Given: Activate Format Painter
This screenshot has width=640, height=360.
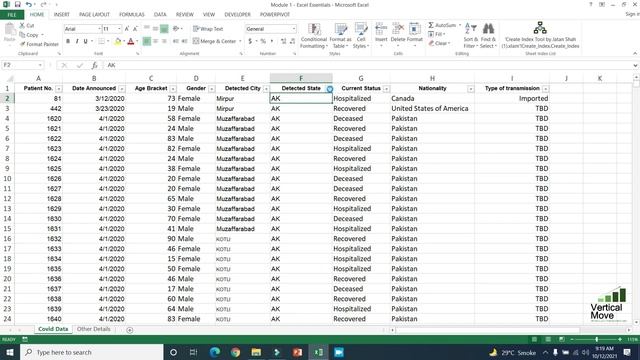Looking at the screenshot, I should pyautogui.click(x=39, y=44).
